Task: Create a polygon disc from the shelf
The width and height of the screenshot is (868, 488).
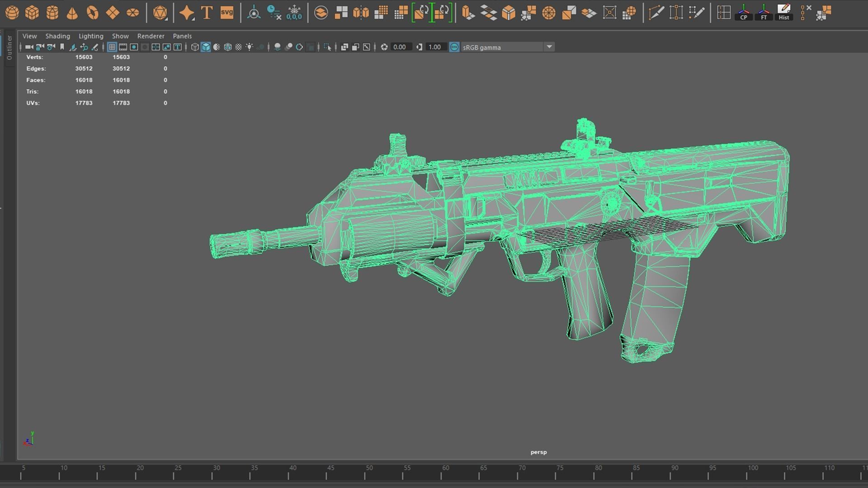Action: pyautogui.click(x=133, y=13)
